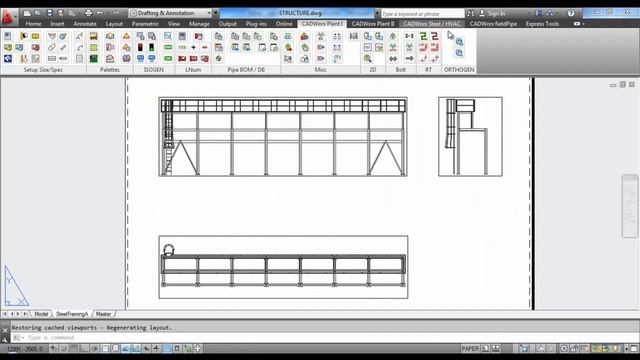Click the lower ORTHOGEN panel icon
640x360 pixels.
pos(459,53)
